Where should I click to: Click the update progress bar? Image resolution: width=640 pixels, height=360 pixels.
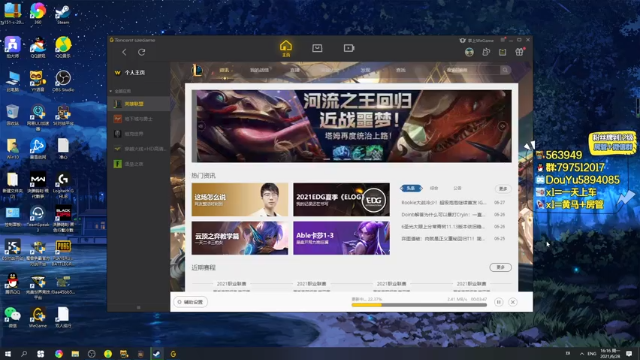[419, 305]
